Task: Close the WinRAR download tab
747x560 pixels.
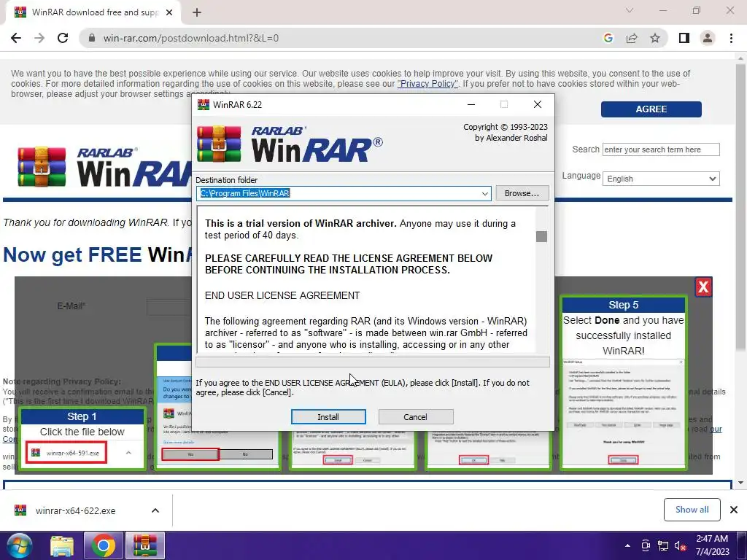Action: [169, 12]
